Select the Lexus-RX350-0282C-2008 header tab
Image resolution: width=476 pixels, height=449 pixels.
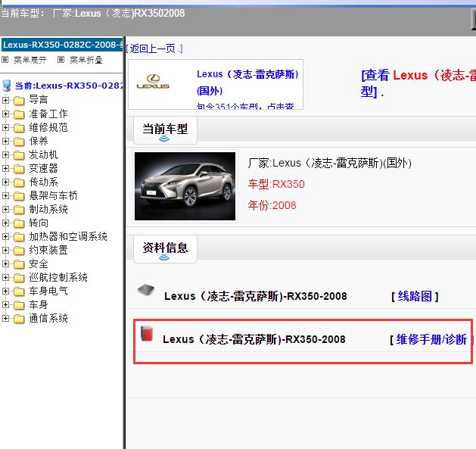[62, 45]
